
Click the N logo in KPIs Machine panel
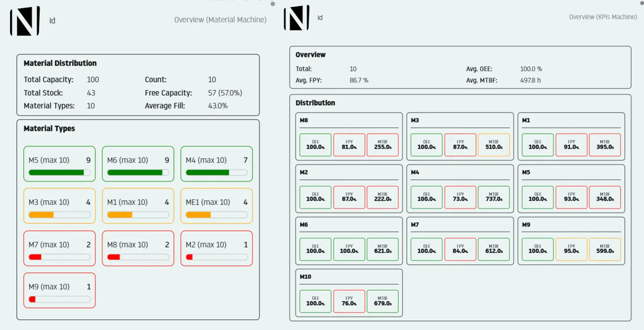tap(296, 18)
